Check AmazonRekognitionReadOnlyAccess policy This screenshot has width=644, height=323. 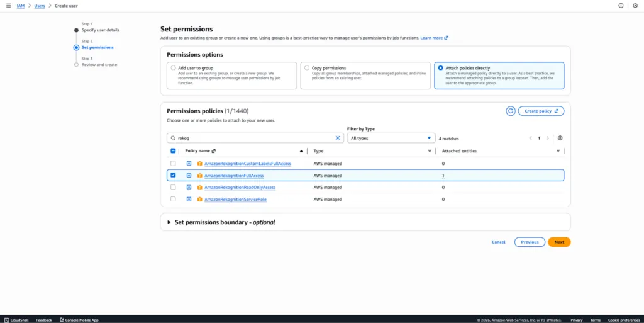(173, 188)
